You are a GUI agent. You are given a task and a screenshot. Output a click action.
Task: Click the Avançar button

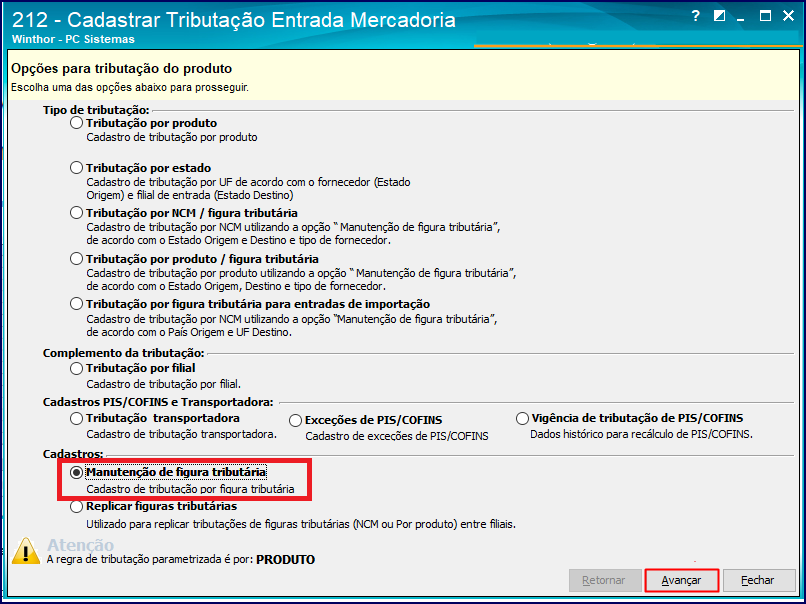point(681,580)
